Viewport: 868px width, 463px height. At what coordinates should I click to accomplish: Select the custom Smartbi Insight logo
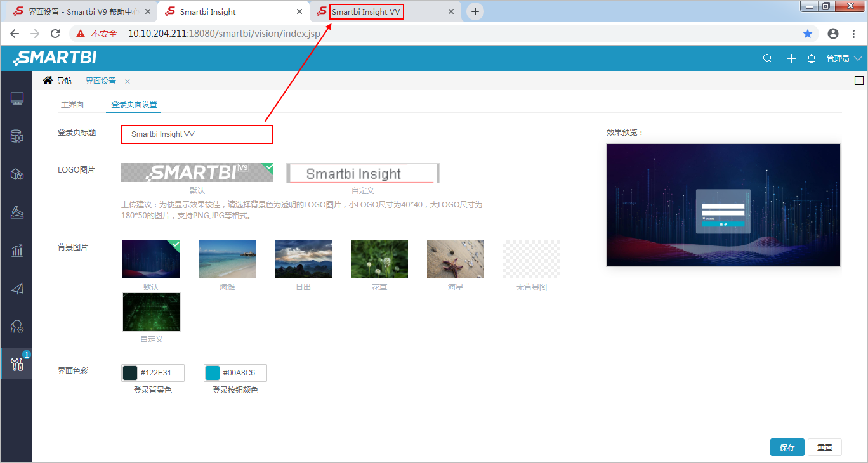tap(362, 173)
